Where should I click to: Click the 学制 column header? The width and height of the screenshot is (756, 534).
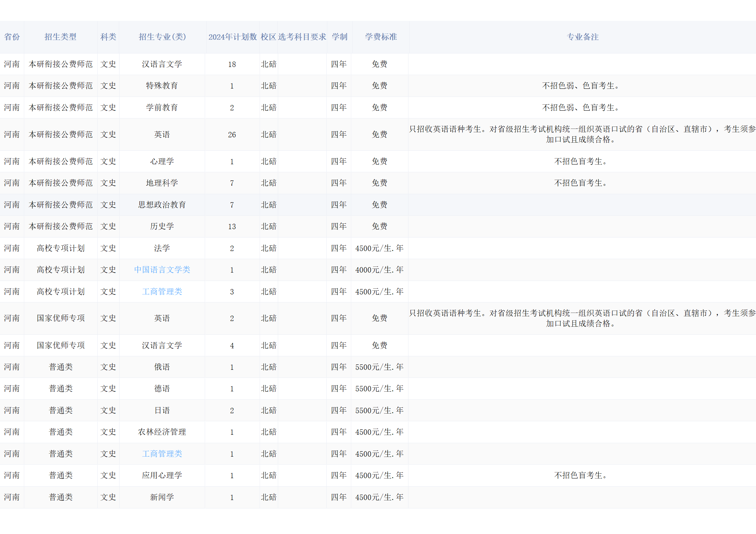coord(339,37)
